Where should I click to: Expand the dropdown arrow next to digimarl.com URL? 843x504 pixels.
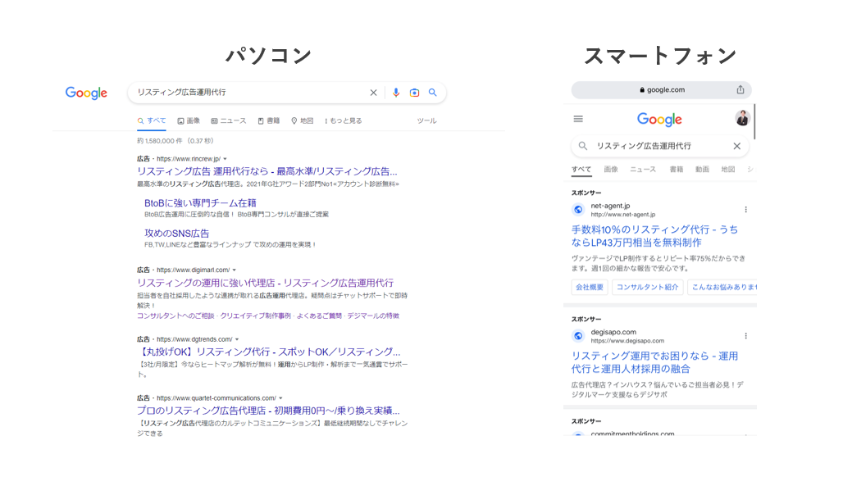[234, 270]
